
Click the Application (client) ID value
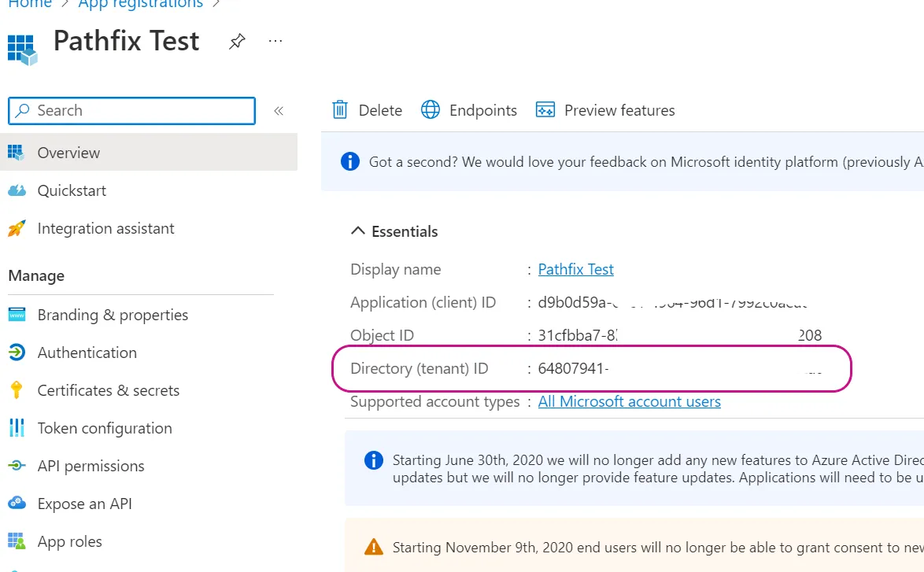coord(672,303)
